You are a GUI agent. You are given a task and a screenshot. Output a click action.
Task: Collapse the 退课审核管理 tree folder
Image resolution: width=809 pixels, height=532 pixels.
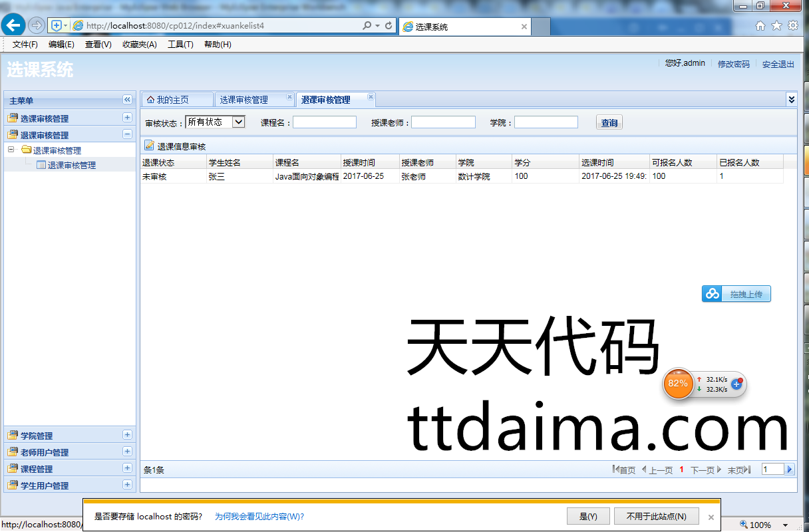11,150
